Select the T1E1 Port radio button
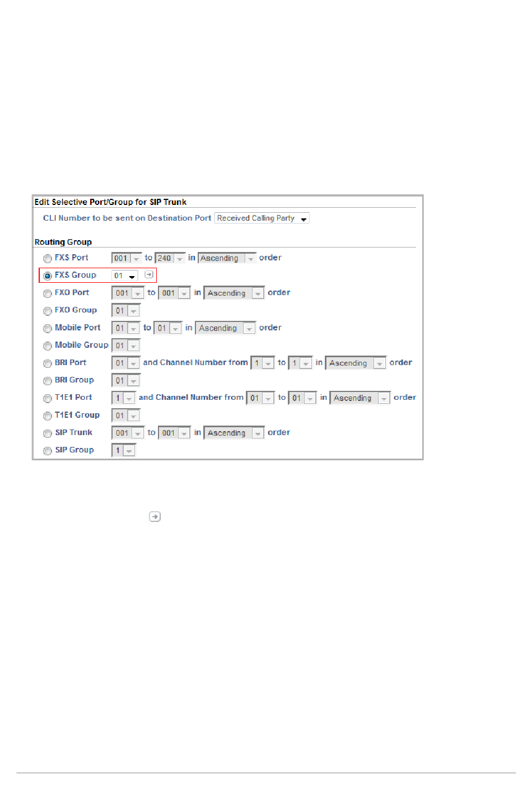Image resolution: width=532 pixels, height=789 pixels. [48, 399]
